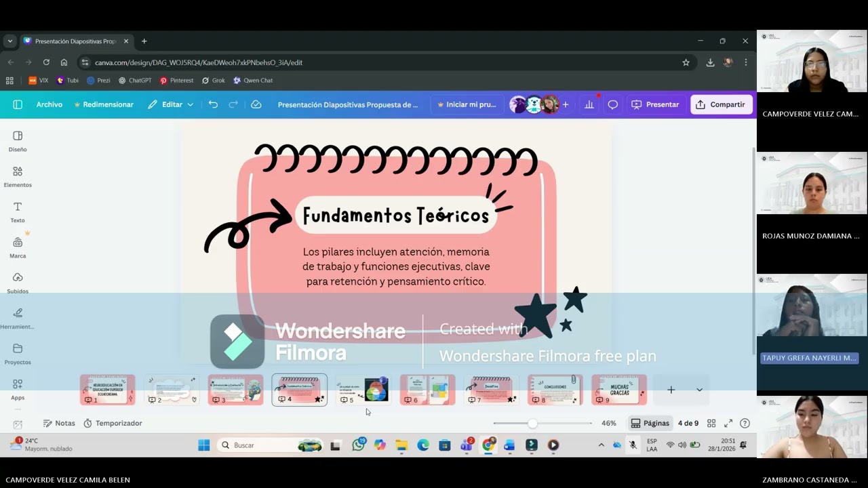Select page 9 Muchas Gracias thumbnail

click(x=619, y=390)
